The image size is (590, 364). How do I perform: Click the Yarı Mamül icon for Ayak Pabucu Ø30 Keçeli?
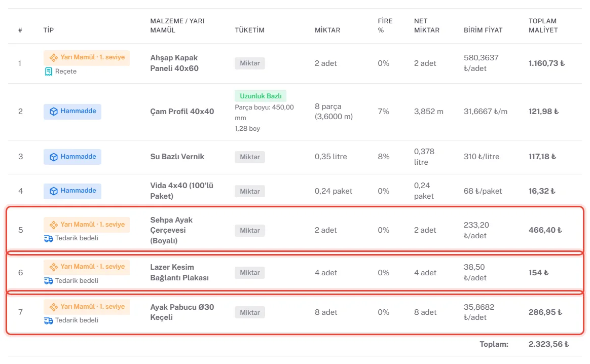53,307
